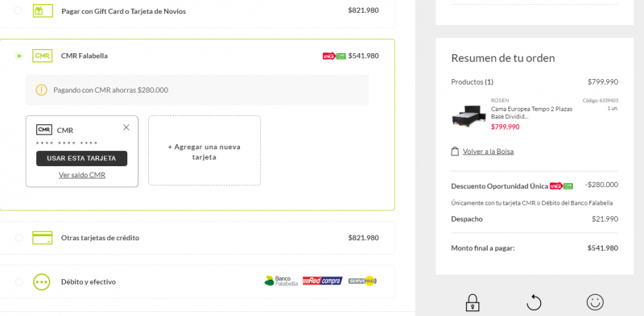Open Ver saldo CMR link
This screenshot has height=316, width=644.
pyautogui.click(x=82, y=175)
